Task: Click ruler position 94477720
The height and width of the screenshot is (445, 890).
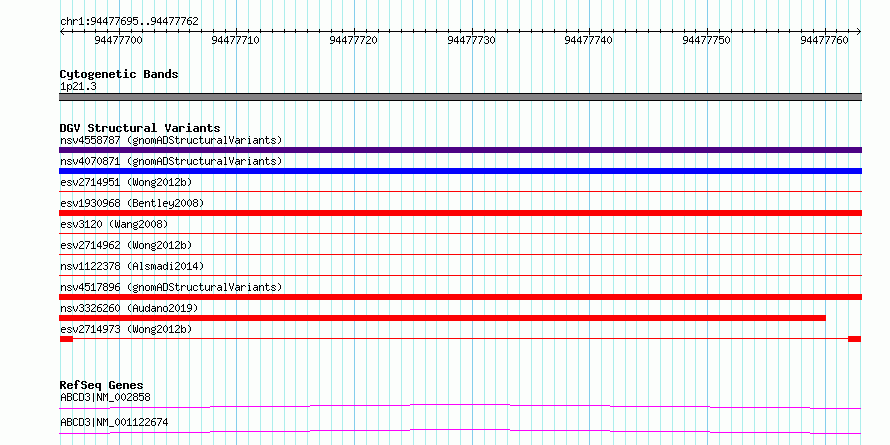Action: coord(354,40)
